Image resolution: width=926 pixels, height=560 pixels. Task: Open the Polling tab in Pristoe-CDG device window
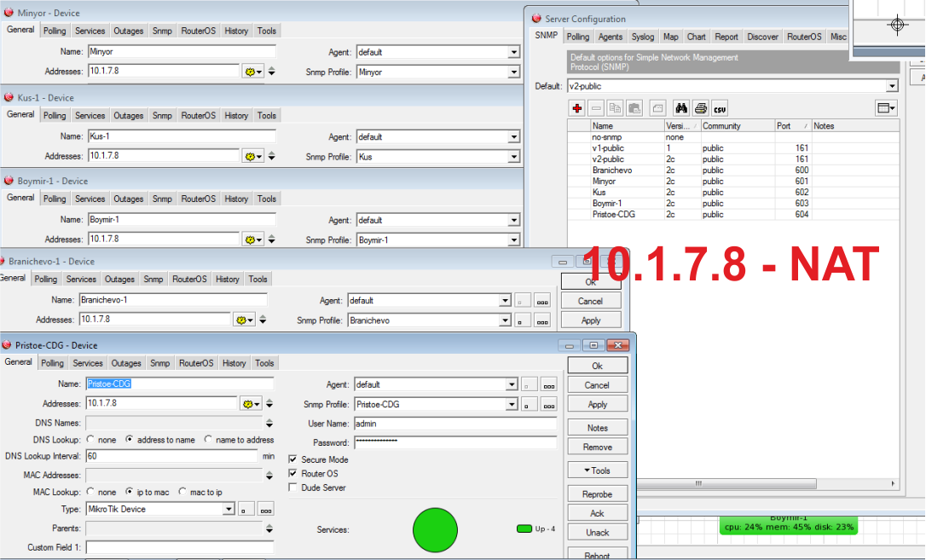52,363
